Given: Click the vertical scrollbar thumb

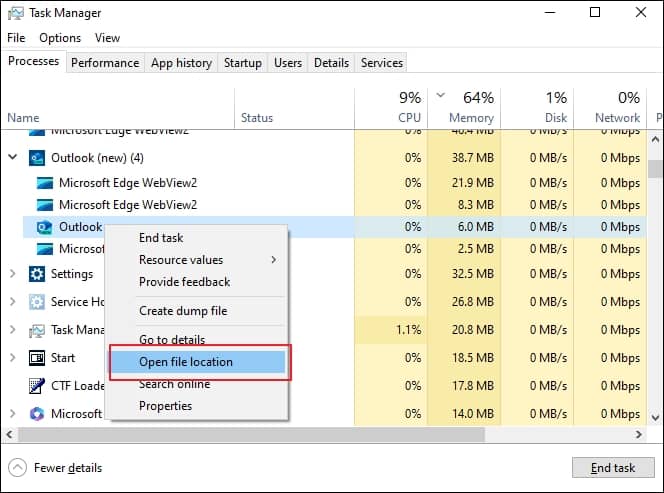Looking at the screenshot, I should pos(655,169).
